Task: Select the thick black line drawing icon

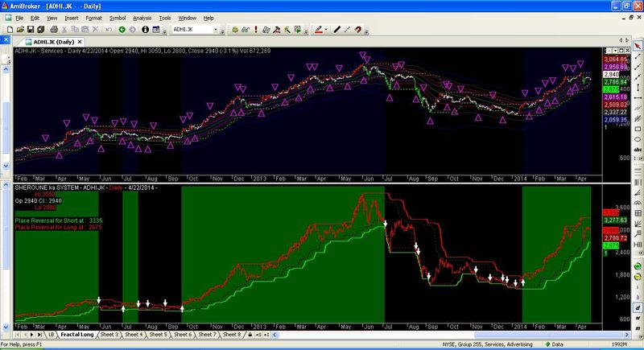Action: tap(336, 30)
